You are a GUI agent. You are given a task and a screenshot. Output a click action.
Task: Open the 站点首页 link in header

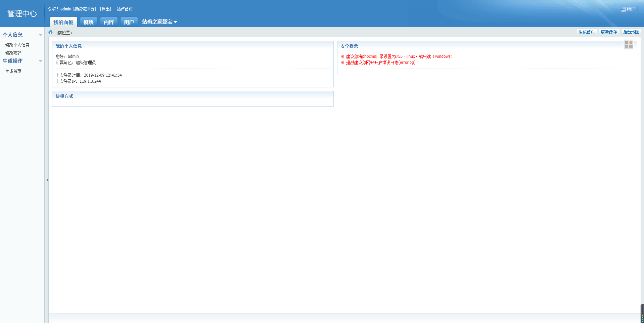(125, 9)
